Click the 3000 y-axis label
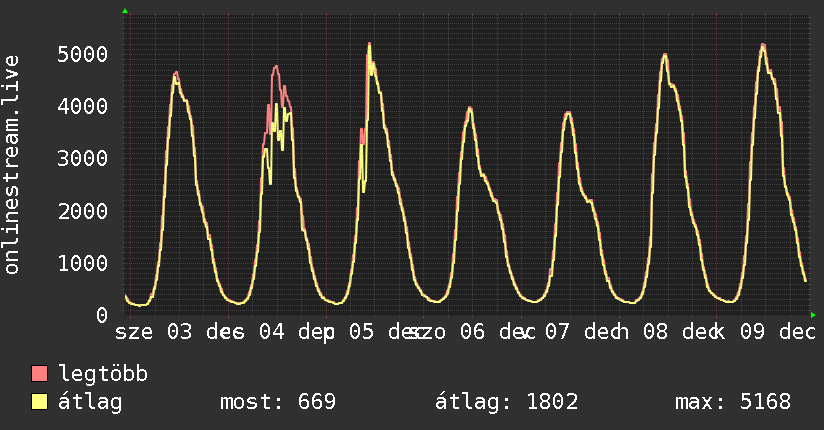 coord(82,158)
